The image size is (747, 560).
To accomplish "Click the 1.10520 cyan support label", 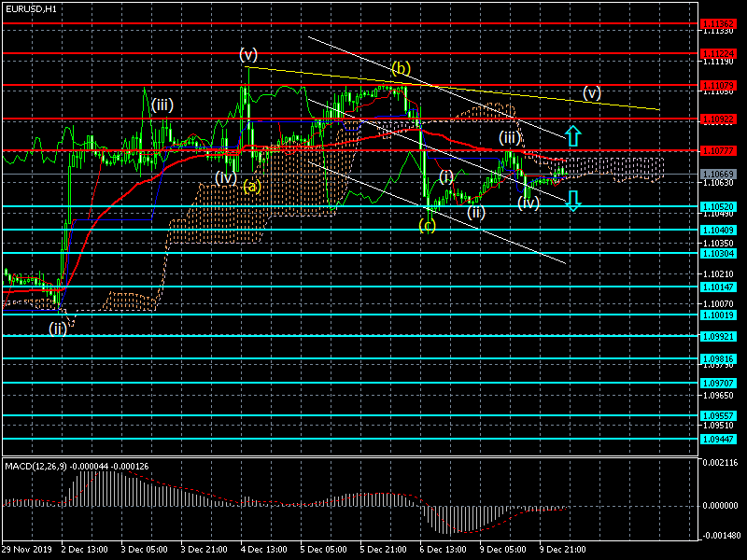I will [718, 206].
